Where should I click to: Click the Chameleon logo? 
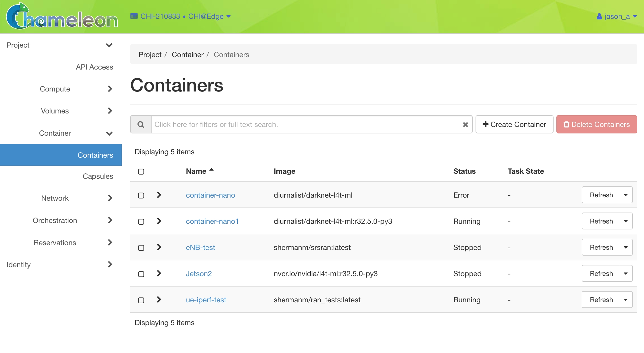coord(62,17)
